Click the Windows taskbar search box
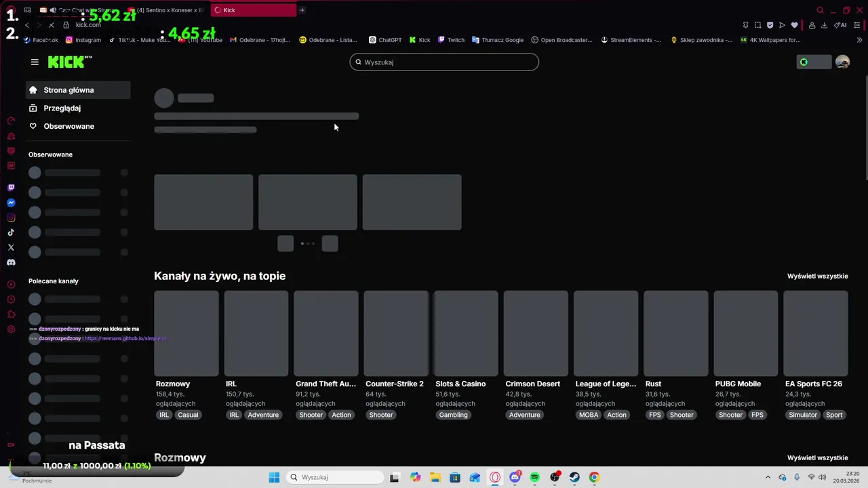This screenshot has height=488, width=868. [334, 477]
